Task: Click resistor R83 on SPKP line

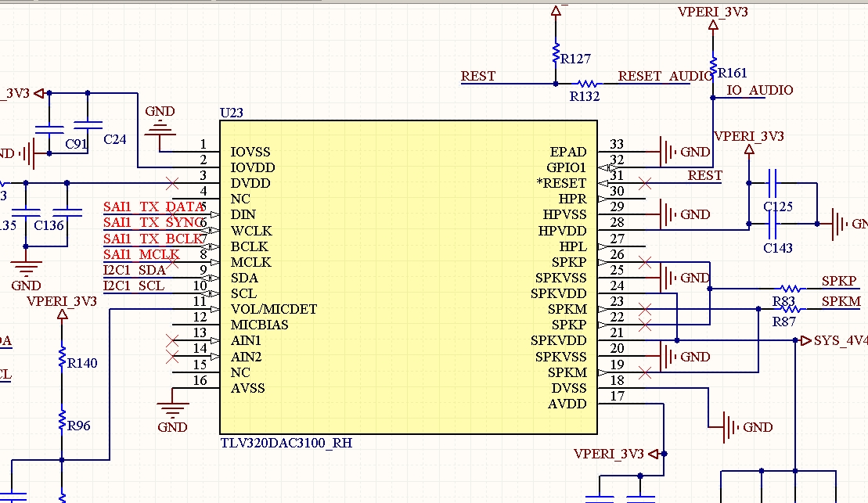Action: [790, 289]
